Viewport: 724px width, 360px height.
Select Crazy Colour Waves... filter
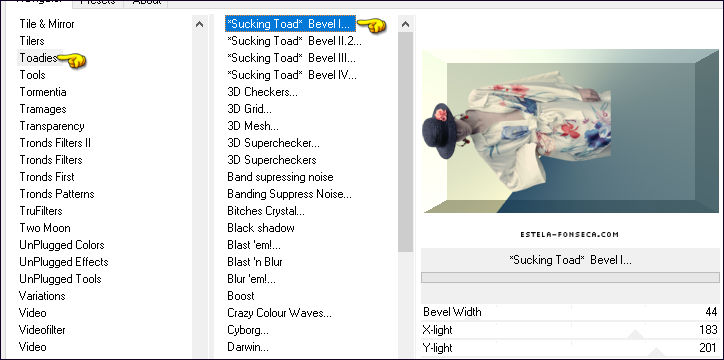[279, 313]
